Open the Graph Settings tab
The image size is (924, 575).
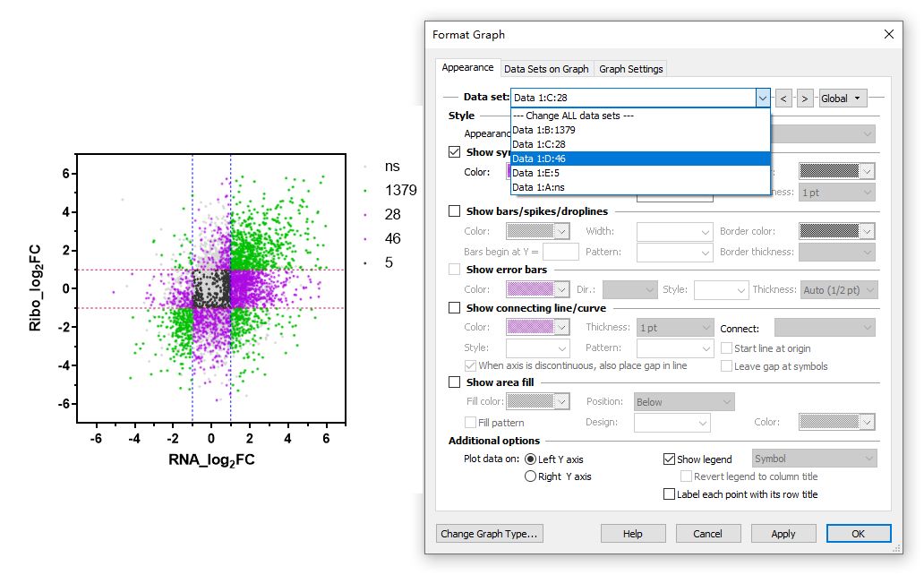pyautogui.click(x=630, y=69)
